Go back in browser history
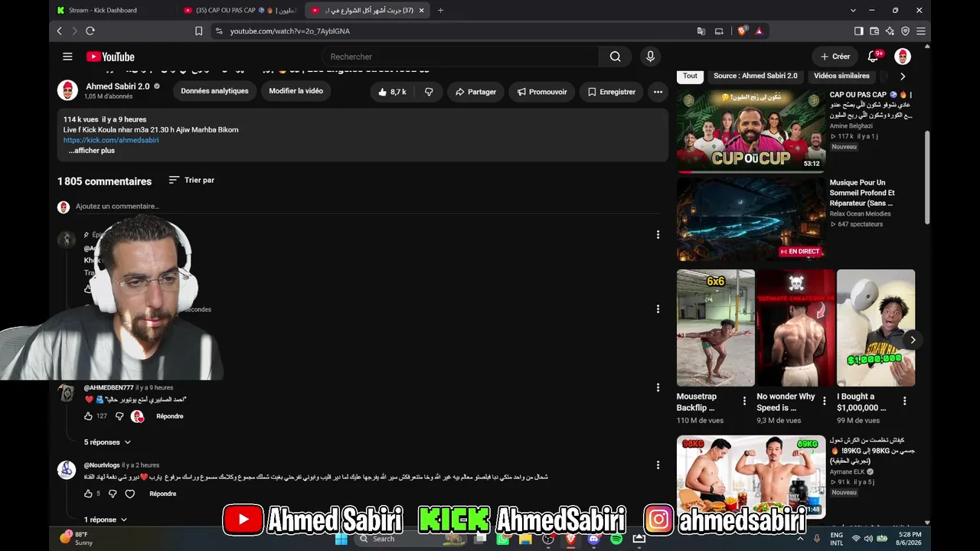The image size is (980, 551). coord(60,31)
